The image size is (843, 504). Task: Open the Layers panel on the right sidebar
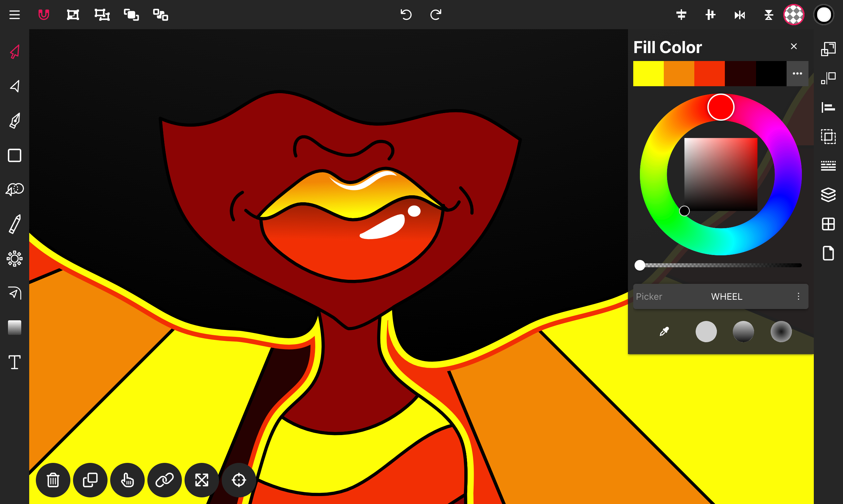pyautogui.click(x=828, y=195)
